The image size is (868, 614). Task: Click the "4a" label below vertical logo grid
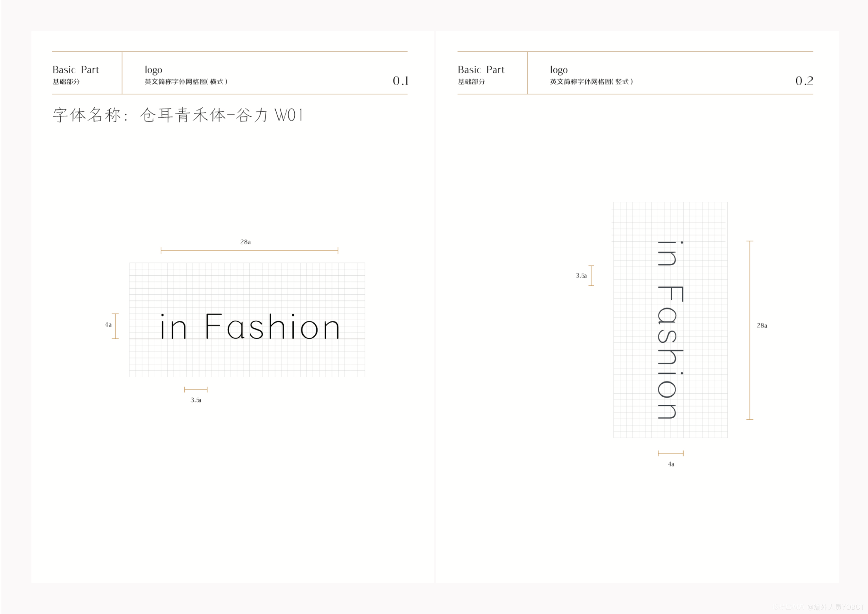coord(671,464)
